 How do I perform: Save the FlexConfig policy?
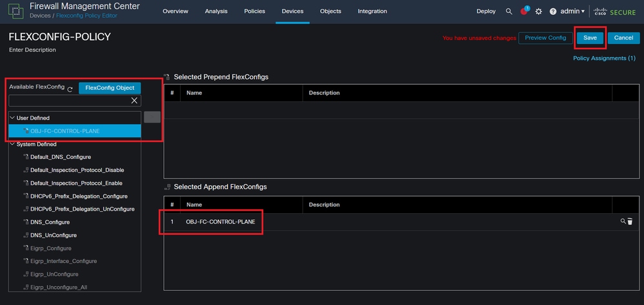pos(590,38)
